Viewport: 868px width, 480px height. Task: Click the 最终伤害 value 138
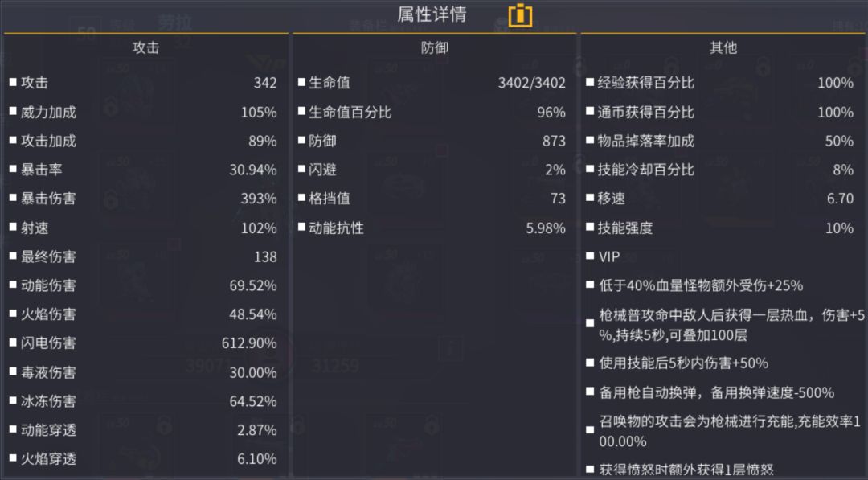click(x=264, y=256)
